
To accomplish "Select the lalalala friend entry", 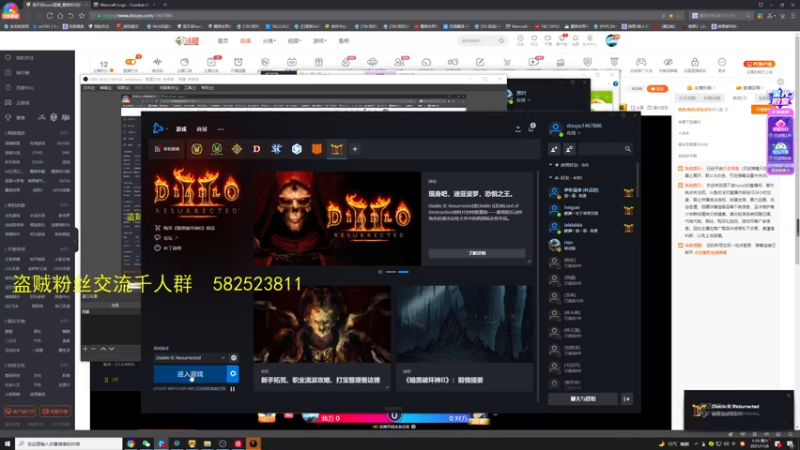I will 591,228.
